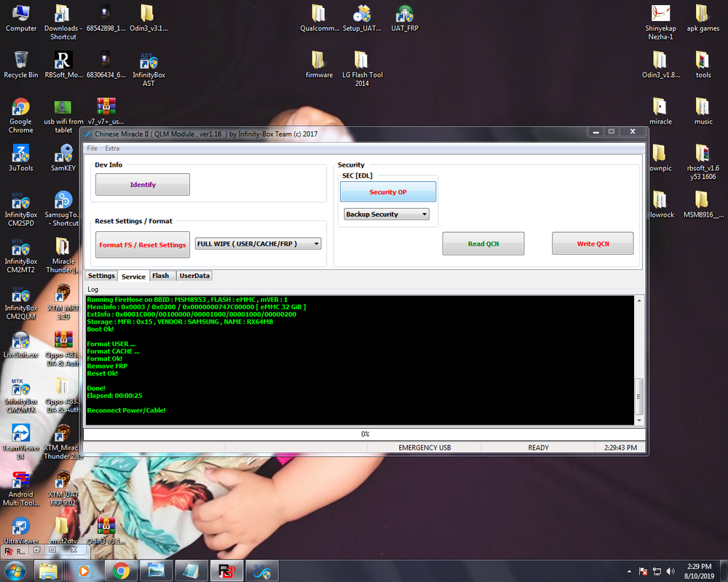Image resolution: width=728 pixels, height=582 pixels.
Task: Click EMERGENCY USB status bar entry
Action: 424,448
